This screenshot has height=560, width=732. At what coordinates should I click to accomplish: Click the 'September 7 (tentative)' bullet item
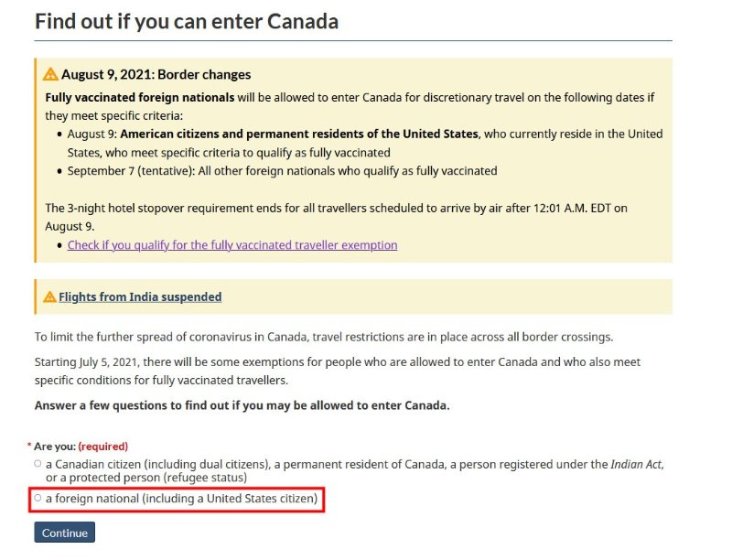(x=282, y=171)
